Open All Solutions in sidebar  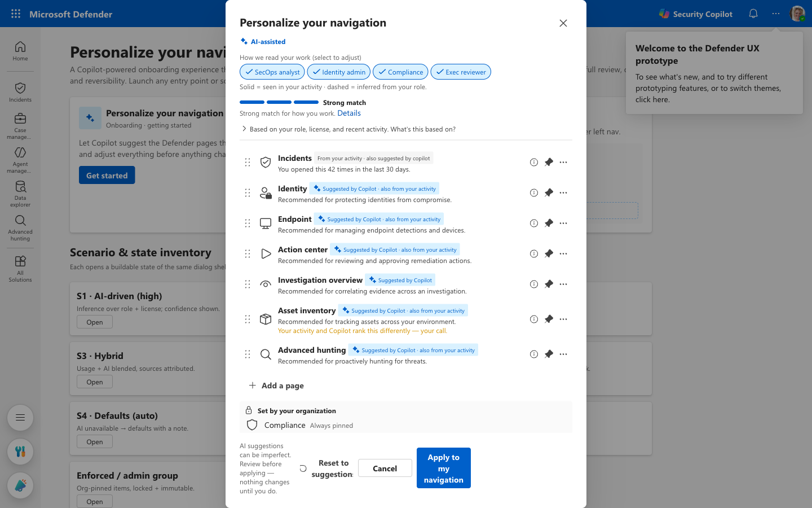coord(20,269)
